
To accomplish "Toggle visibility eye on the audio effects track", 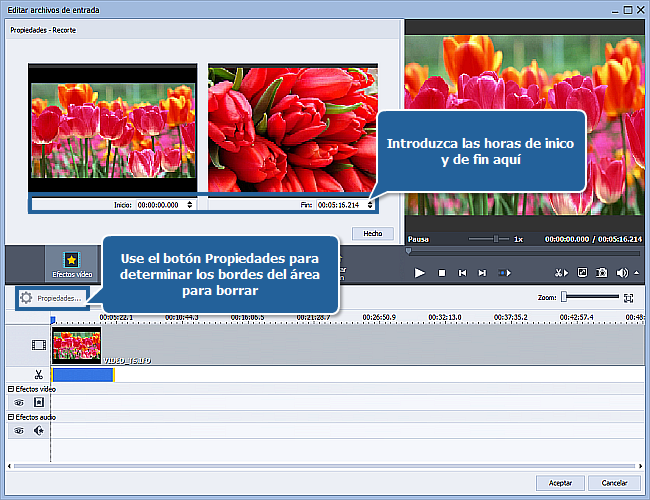I will [19, 431].
